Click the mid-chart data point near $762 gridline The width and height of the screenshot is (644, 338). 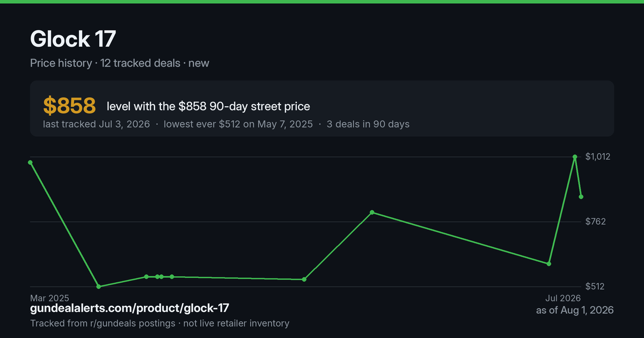click(372, 212)
